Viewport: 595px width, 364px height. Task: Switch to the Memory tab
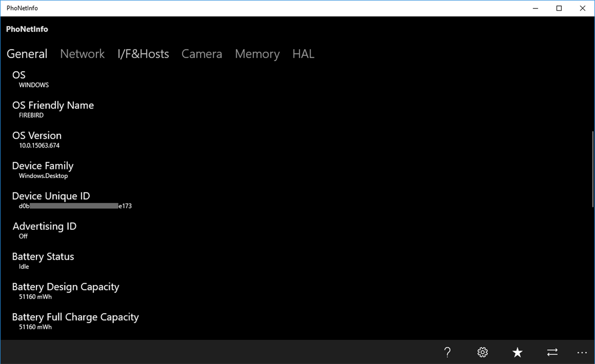pyautogui.click(x=257, y=54)
